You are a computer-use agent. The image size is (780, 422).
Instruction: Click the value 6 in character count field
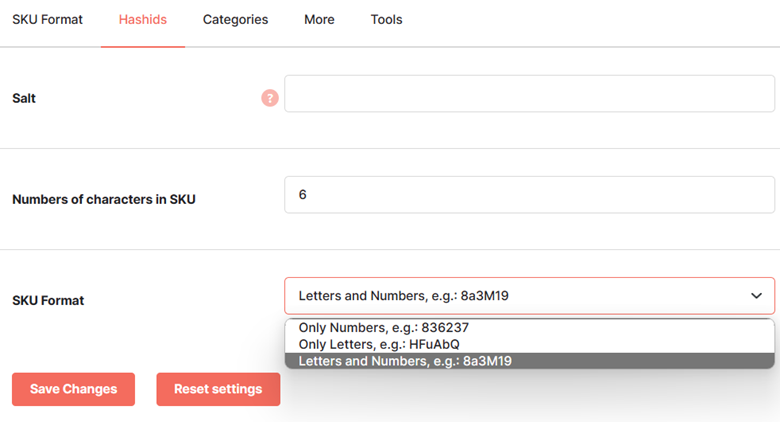coord(302,195)
